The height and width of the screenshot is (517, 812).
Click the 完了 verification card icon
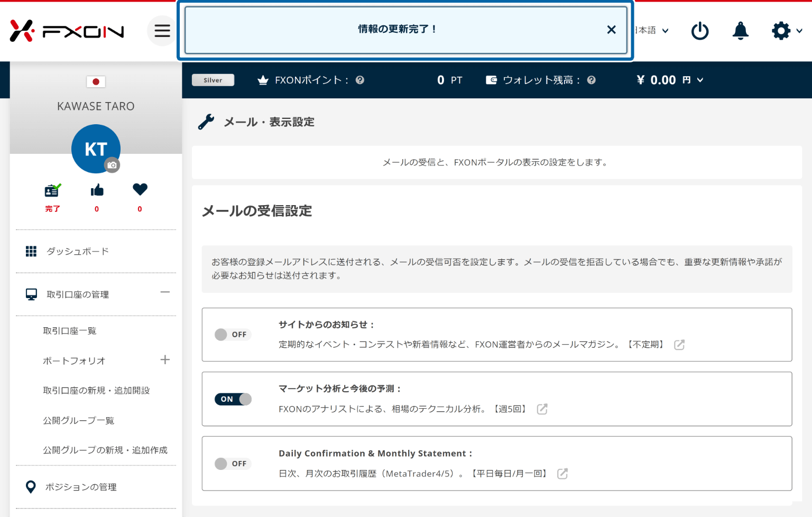(x=52, y=190)
